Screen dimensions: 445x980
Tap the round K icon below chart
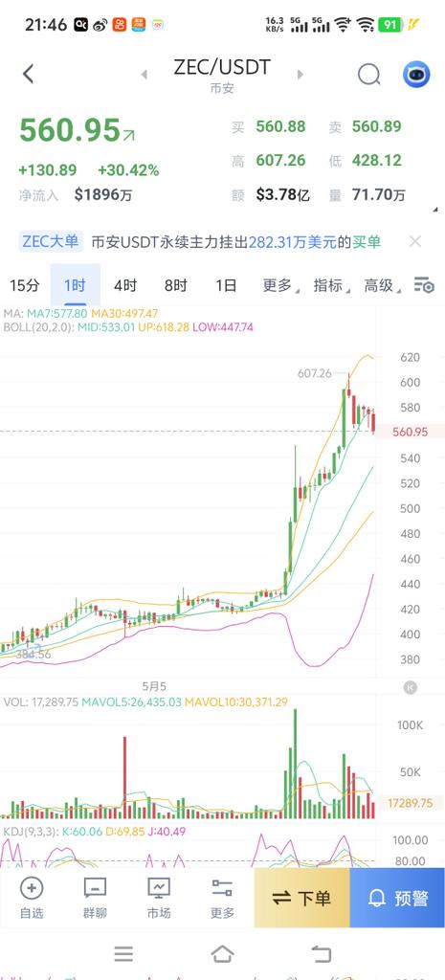[x=410, y=687]
